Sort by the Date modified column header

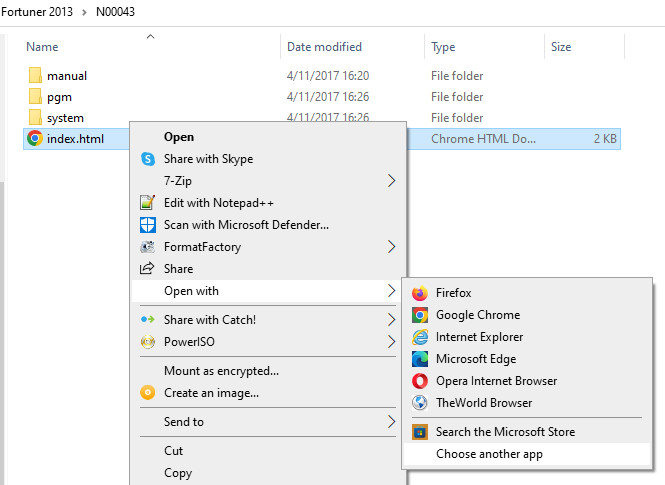[324, 47]
